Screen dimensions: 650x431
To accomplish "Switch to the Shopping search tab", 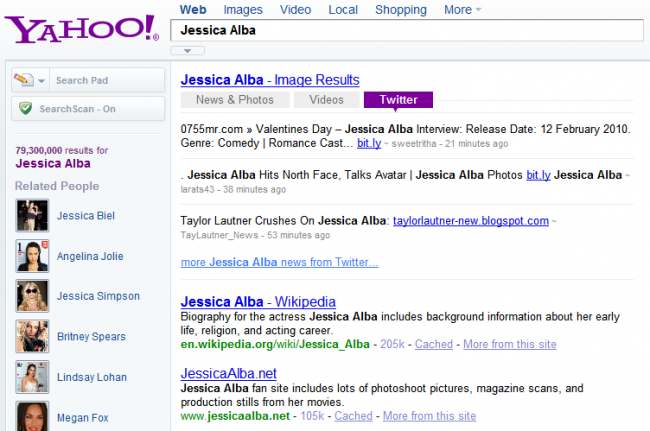I will click(x=400, y=10).
